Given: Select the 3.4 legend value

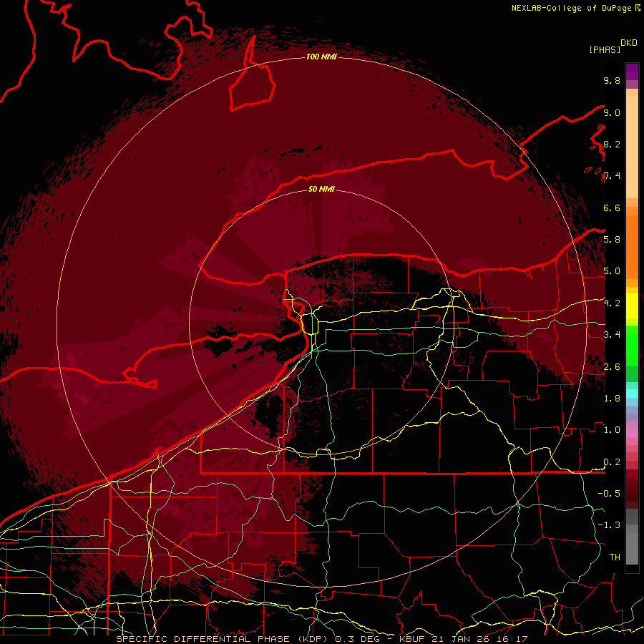Looking at the screenshot, I should coord(612,335).
